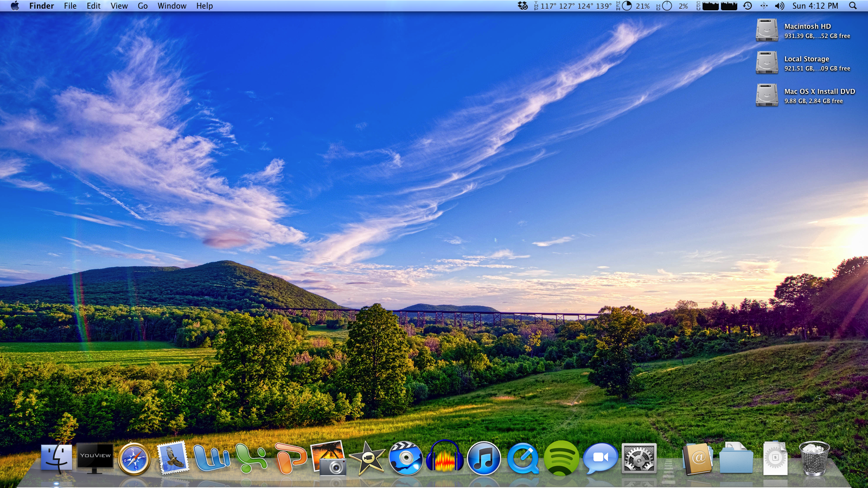Image resolution: width=868 pixels, height=488 pixels.
Task: Open Audacity headphones icon in the Dock
Action: pos(445,458)
